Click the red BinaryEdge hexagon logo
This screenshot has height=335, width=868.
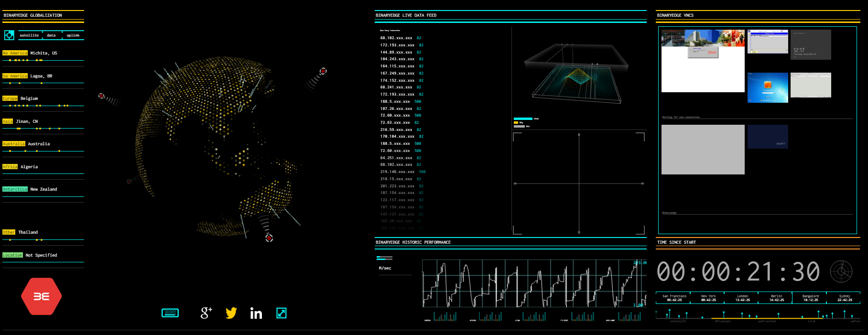(x=42, y=296)
